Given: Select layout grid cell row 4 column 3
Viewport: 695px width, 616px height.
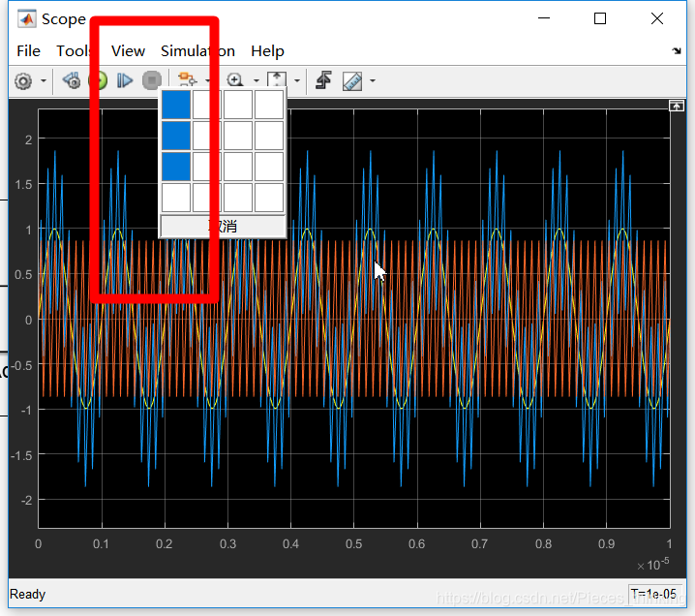Looking at the screenshot, I should click(238, 198).
